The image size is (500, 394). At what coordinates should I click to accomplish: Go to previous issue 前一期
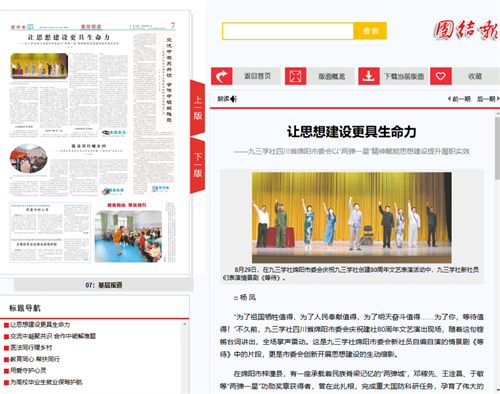pyautogui.click(x=459, y=99)
